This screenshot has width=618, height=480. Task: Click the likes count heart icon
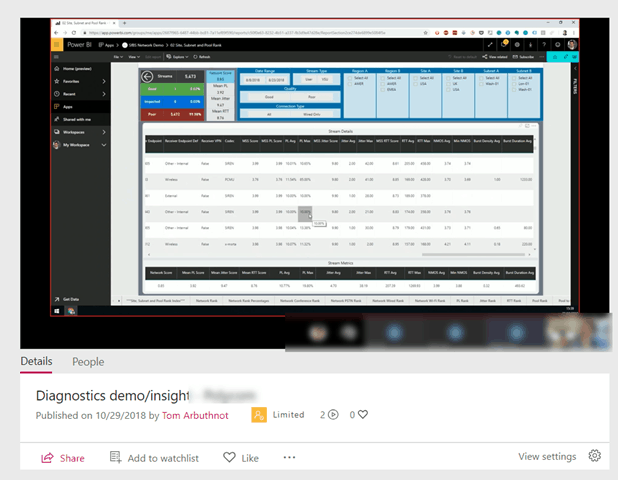click(363, 414)
